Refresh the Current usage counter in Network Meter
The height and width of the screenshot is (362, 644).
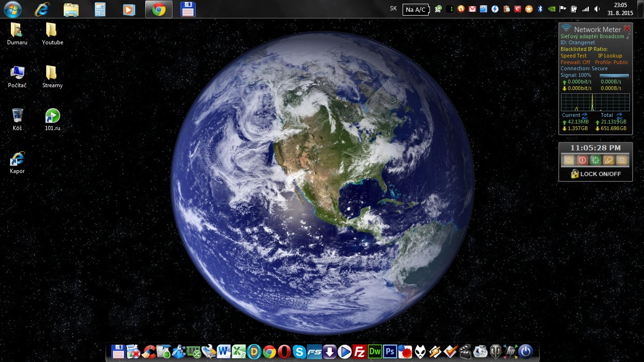pyautogui.click(x=585, y=115)
